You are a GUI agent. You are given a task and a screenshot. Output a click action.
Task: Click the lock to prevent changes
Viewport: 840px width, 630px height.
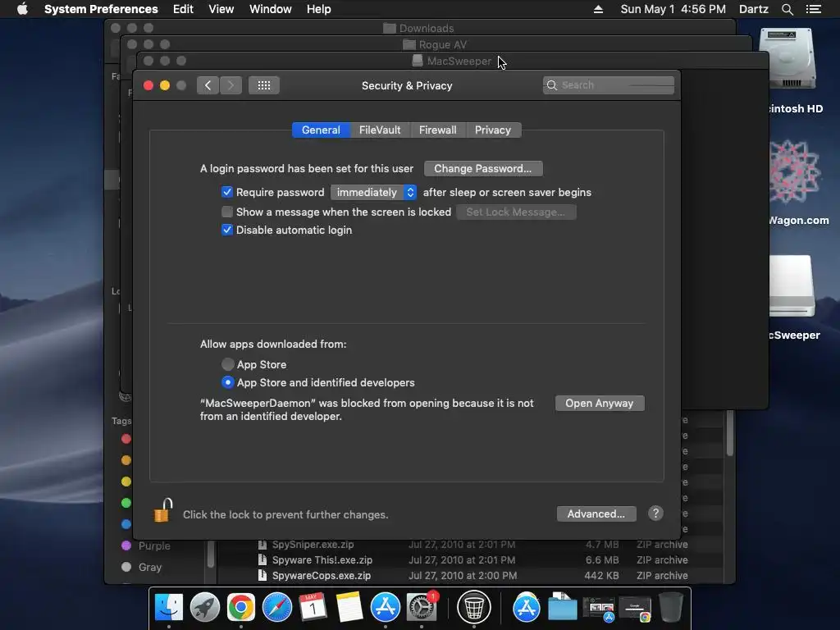point(163,510)
